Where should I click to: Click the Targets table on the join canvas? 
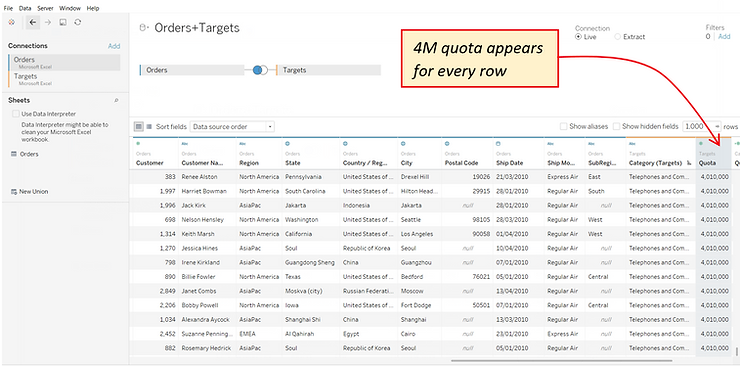[x=328, y=70]
